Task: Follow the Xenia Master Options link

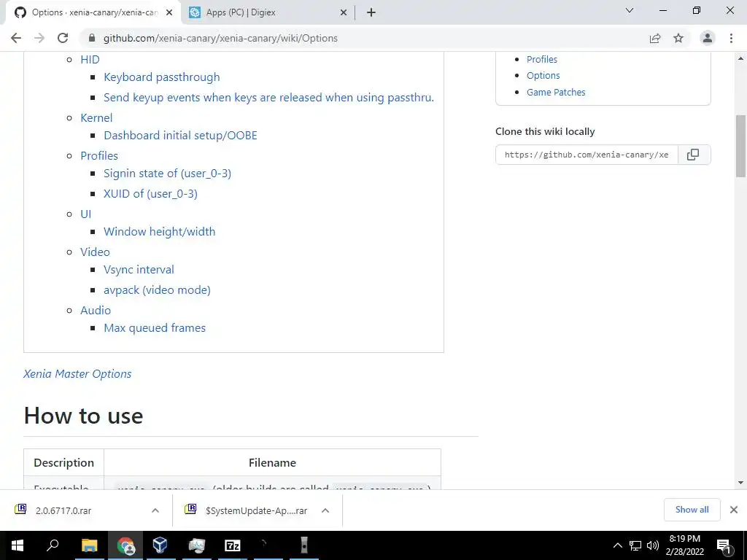Action: [77, 374]
